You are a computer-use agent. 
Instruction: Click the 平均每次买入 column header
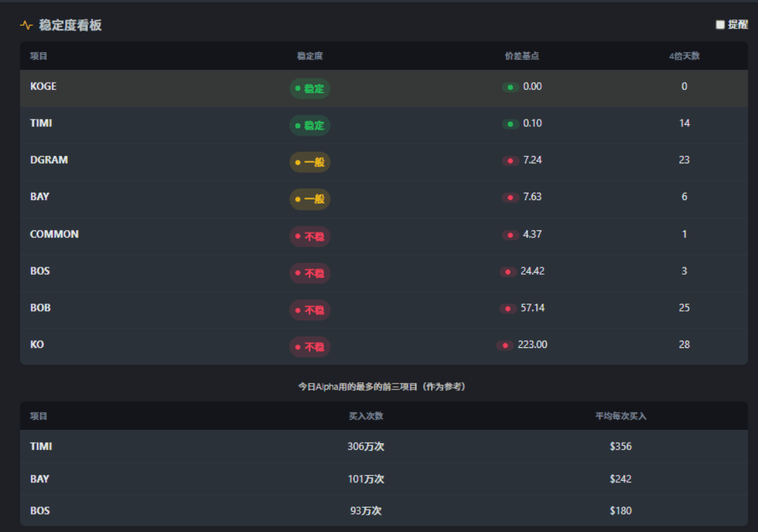(620, 416)
